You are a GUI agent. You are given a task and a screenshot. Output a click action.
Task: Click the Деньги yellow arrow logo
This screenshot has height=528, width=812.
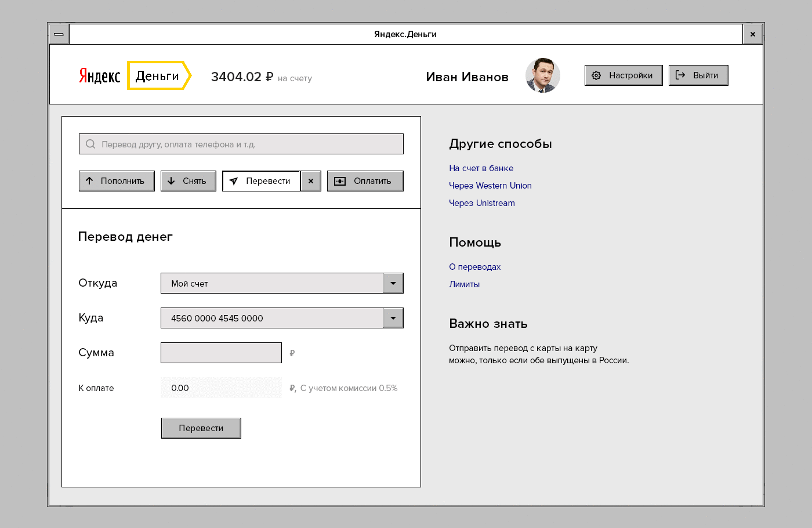(159, 75)
